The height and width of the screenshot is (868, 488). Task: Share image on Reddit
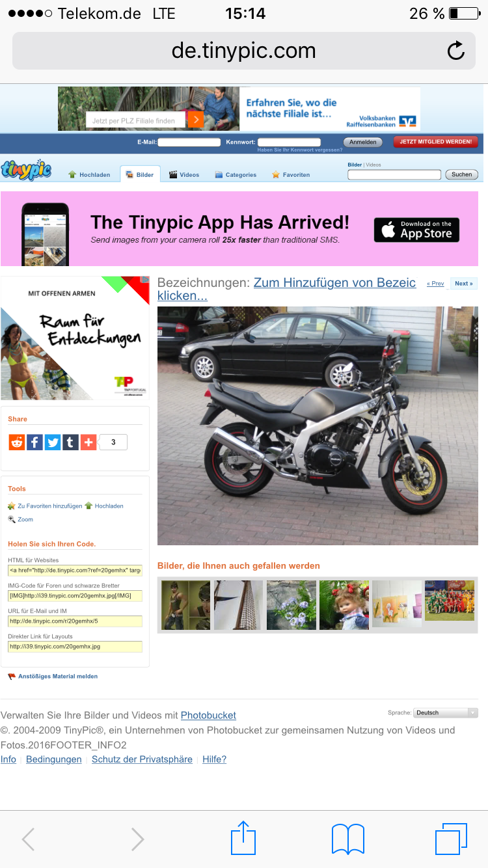[x=16, y=442]
